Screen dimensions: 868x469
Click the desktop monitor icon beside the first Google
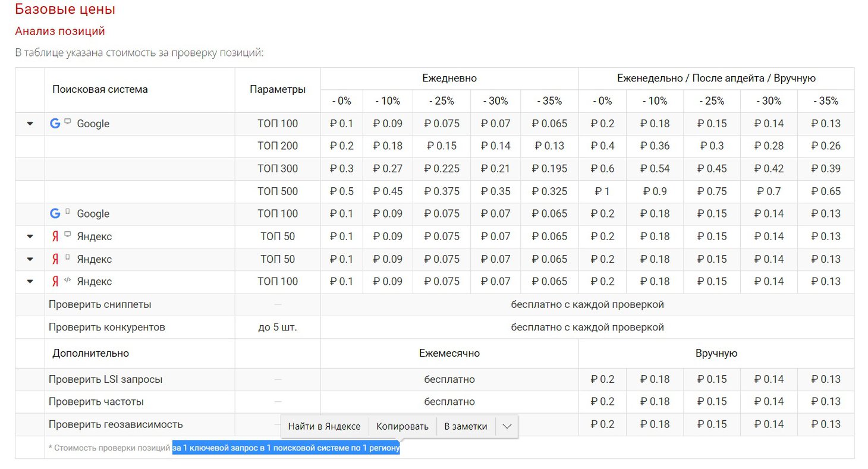[x=68, y=122]
